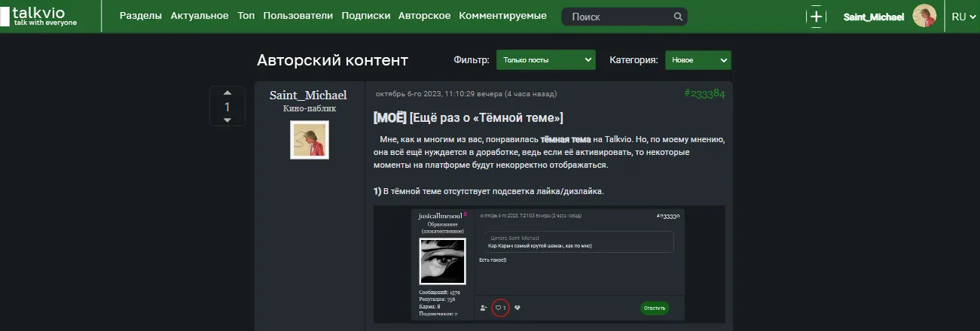Open the embedded dark theme screenshot
Image resolution: width=980 pixels, height=331 pixels.
pyautogui.click(x=549, y=264)
